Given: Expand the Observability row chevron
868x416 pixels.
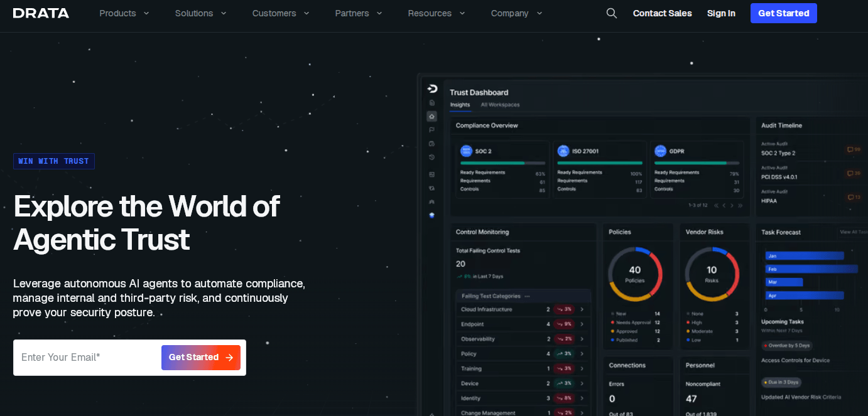Looking at the screenshot, I should coord(582,339).
